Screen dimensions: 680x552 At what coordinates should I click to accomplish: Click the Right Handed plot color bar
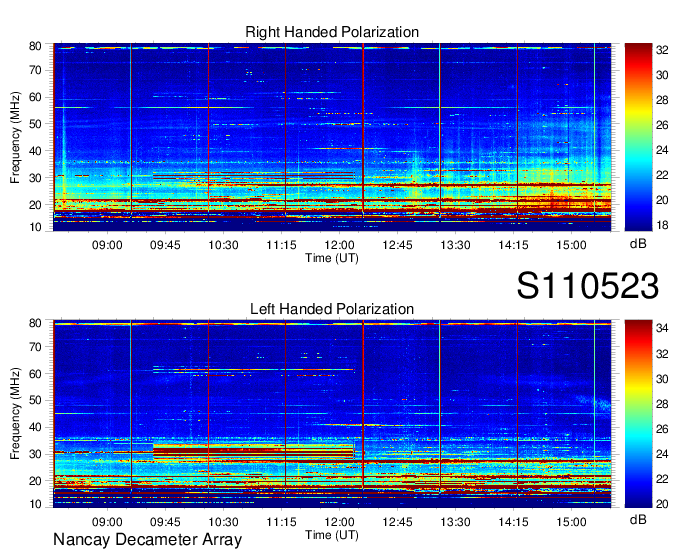coord(638,137)
